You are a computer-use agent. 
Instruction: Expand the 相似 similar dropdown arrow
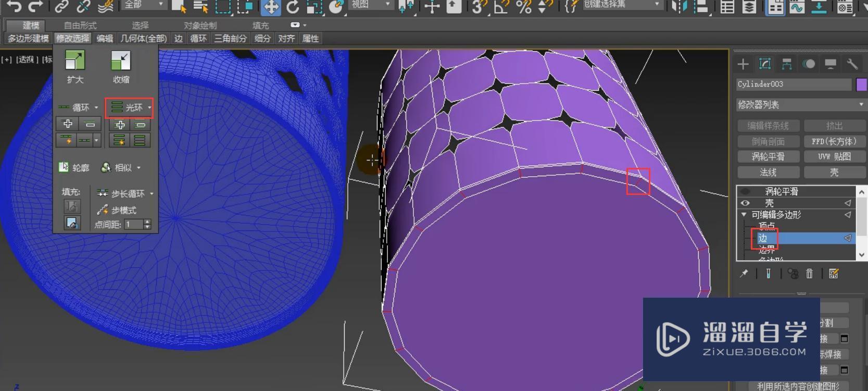point(139,168)
